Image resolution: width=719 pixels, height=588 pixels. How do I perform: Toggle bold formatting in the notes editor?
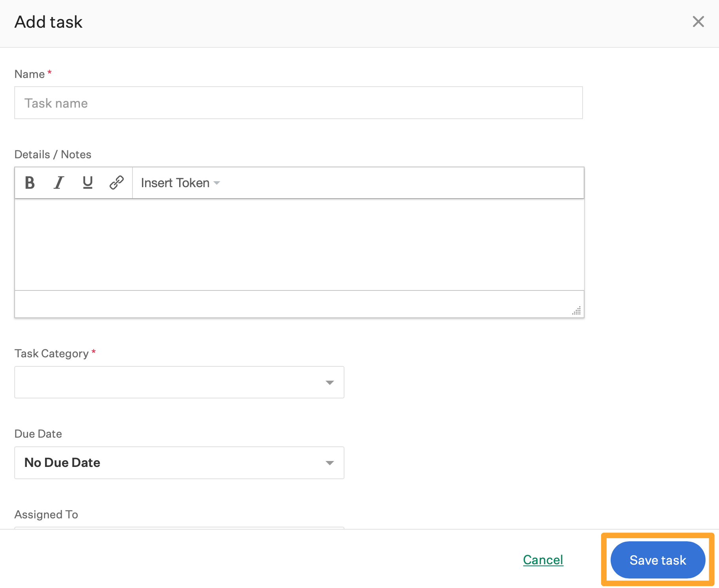30,183
